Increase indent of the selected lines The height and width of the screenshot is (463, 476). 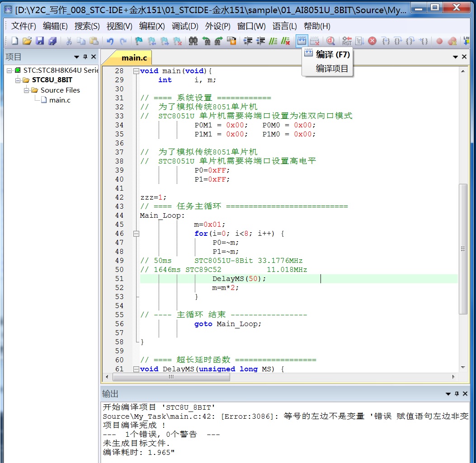click(248, 41)
